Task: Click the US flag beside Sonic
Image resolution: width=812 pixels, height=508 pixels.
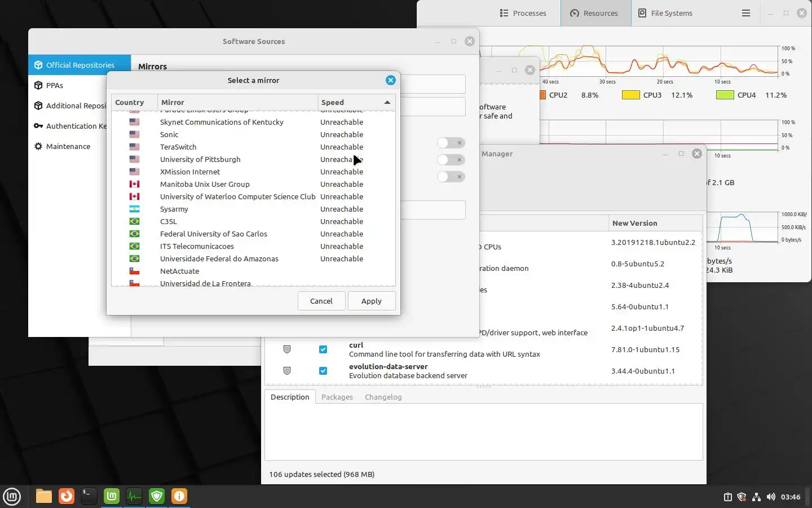Action: click(x=134, y=134)
